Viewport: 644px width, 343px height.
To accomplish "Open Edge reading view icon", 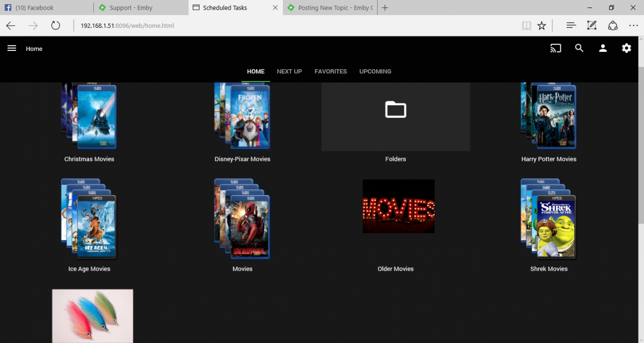I will point(526,25).
